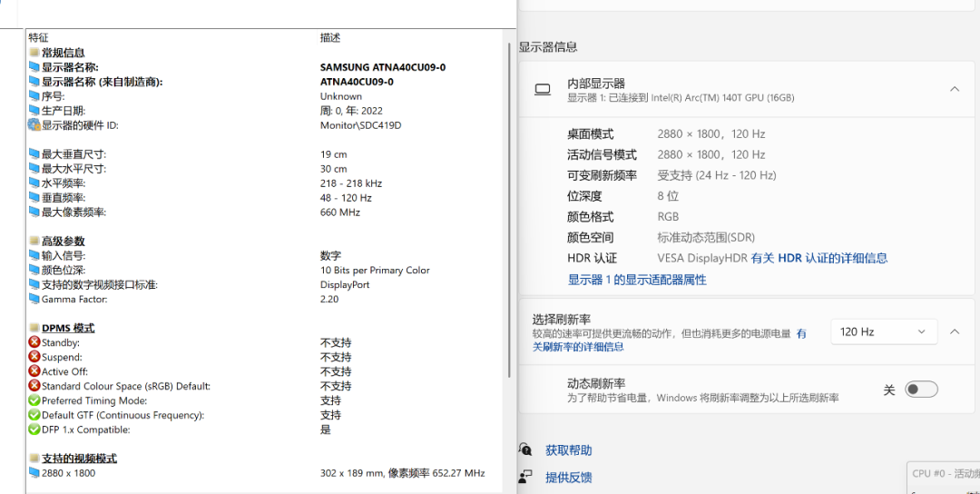Viewport: 980px width, 494px height.
Task: Click the SAMSUNG ATNA40CU09-0 value
Action: coord(383,67)
